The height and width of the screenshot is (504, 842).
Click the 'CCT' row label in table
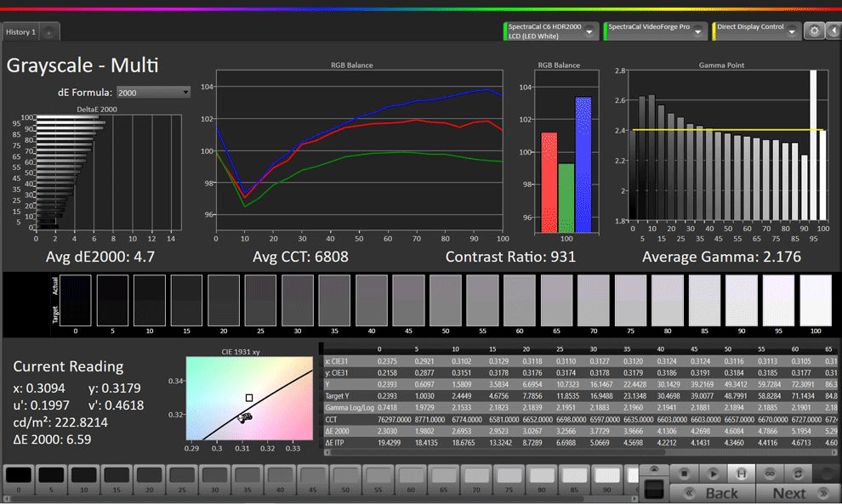coord(331,420)
